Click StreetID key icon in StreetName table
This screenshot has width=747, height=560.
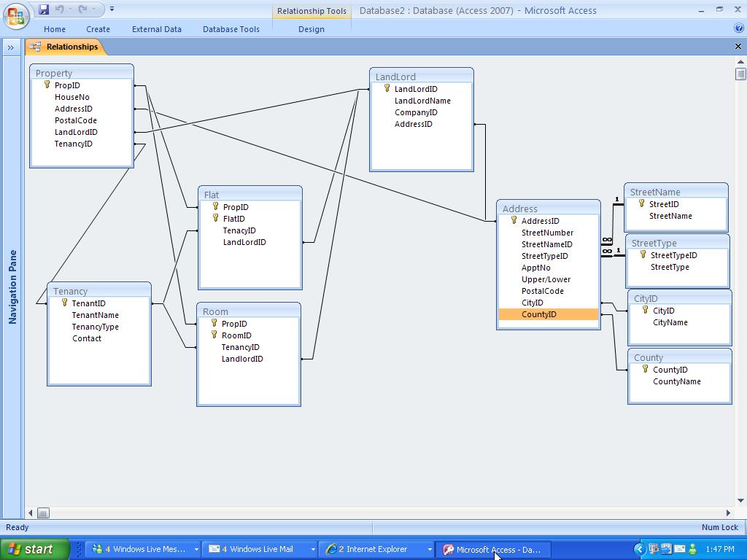(x=642, y=204)
